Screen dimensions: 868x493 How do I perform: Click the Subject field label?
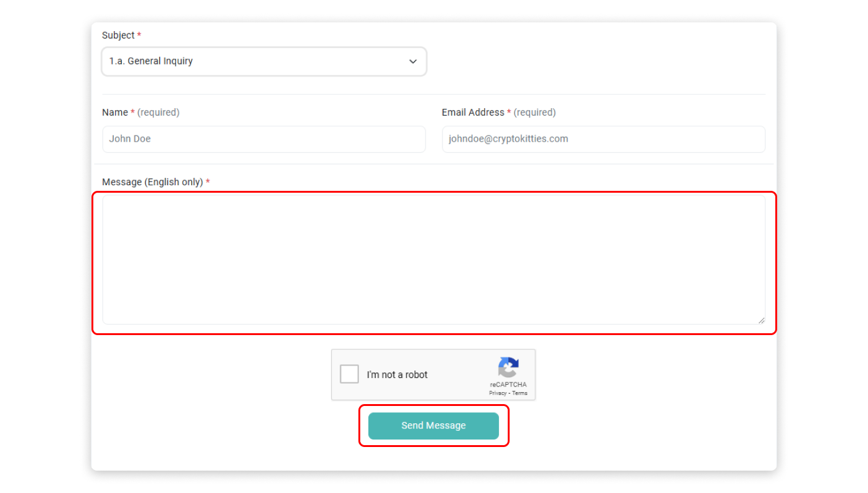coord(118,35)
